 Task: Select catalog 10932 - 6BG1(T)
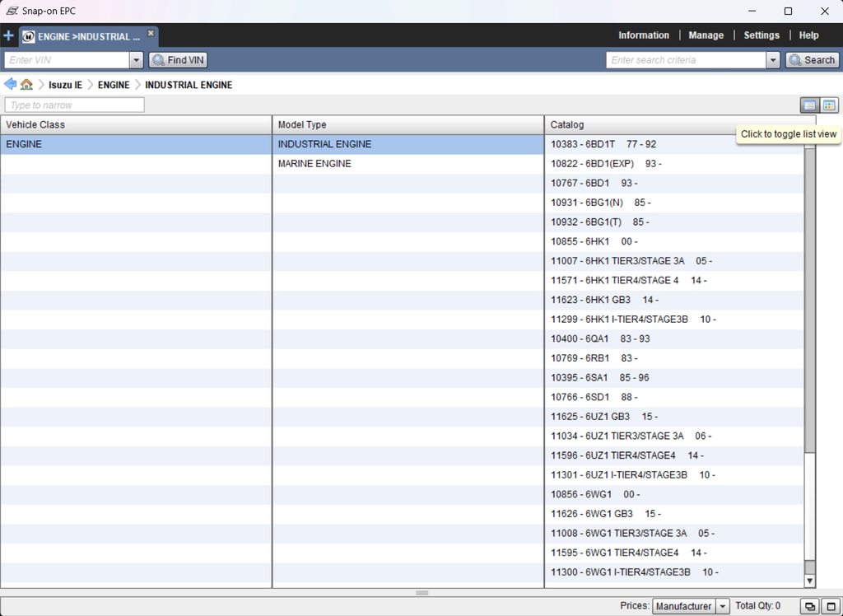(674, 222)
